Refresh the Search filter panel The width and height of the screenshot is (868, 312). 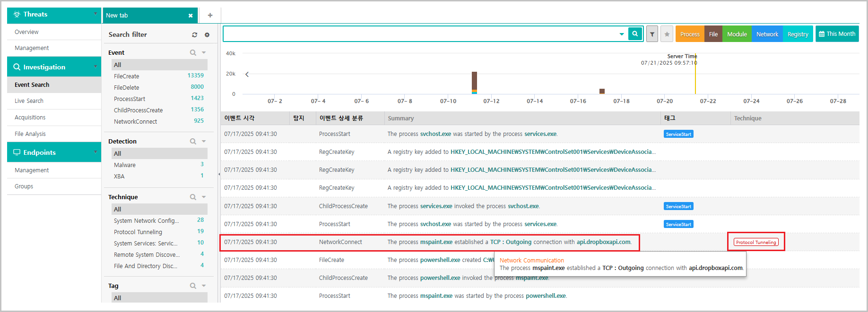(194, 35)
